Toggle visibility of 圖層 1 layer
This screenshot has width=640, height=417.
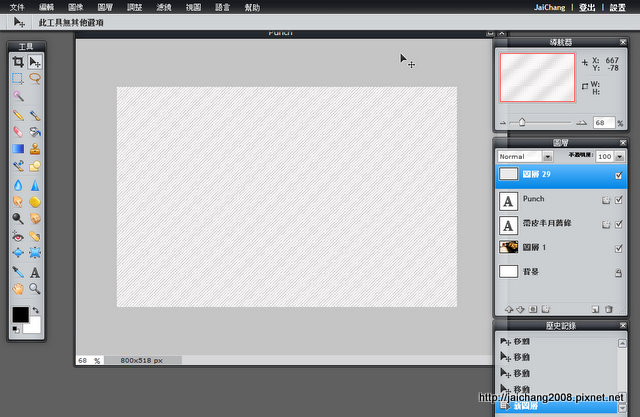coord(619,248)
